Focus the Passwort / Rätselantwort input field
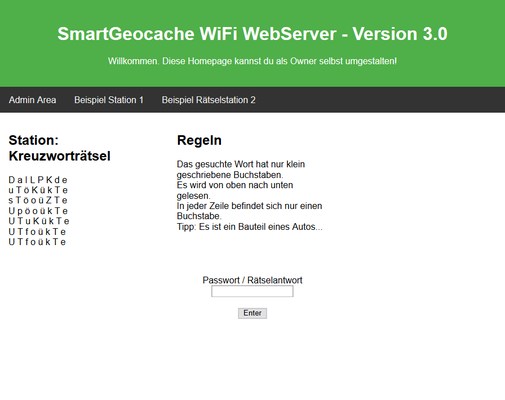 pyautogui.click(x=252, y=291)
